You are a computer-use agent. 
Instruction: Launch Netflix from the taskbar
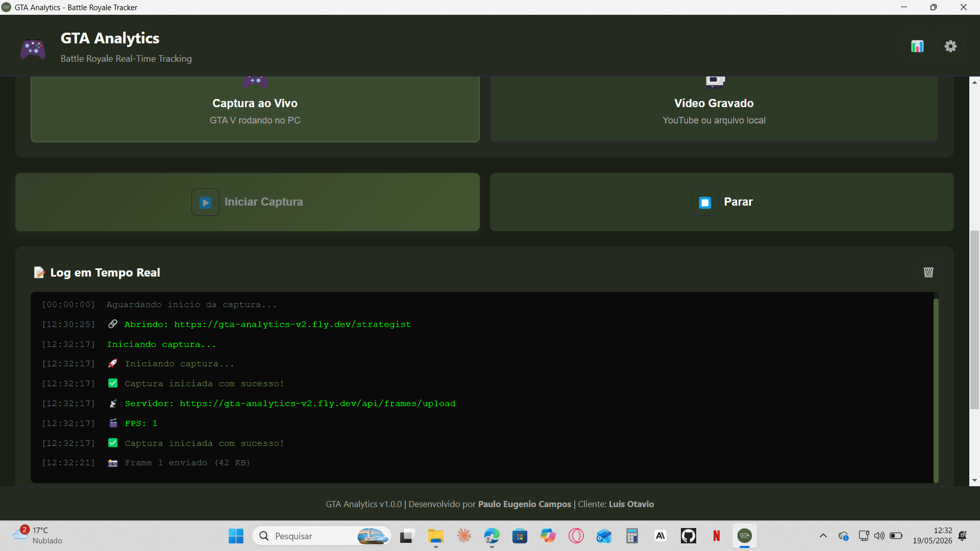pyautogui.click(x=717, y=536)
